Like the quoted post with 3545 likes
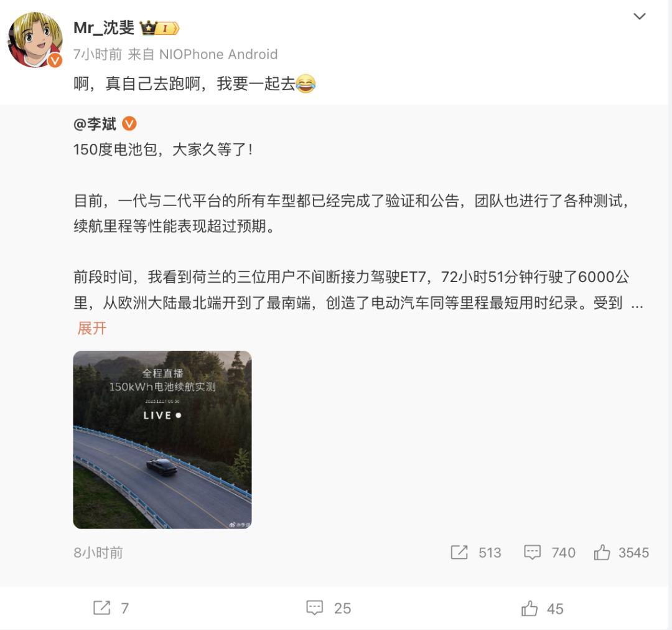Image resolution: width=672 pixels, height=630 pixels. coord(602,552)
